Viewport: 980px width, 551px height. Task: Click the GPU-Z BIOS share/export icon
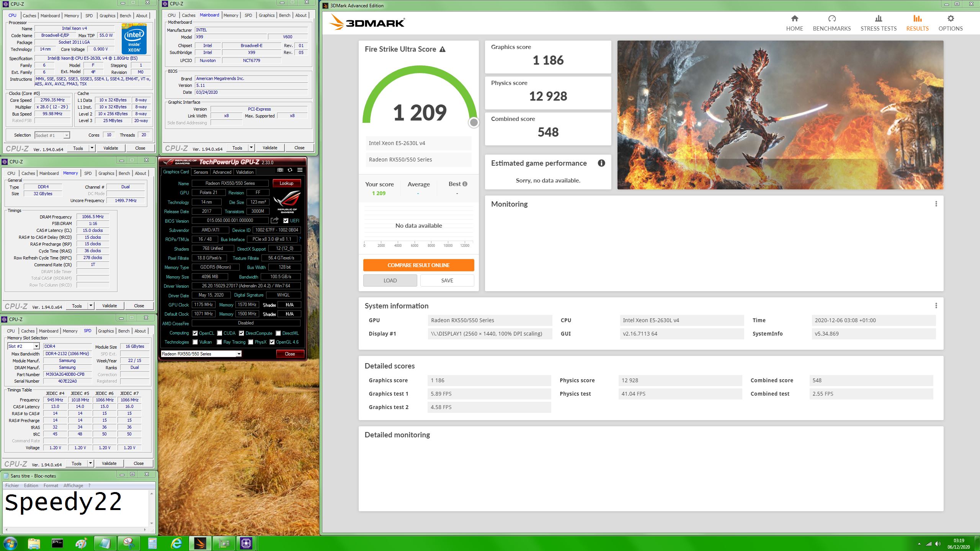pos(274,220)
